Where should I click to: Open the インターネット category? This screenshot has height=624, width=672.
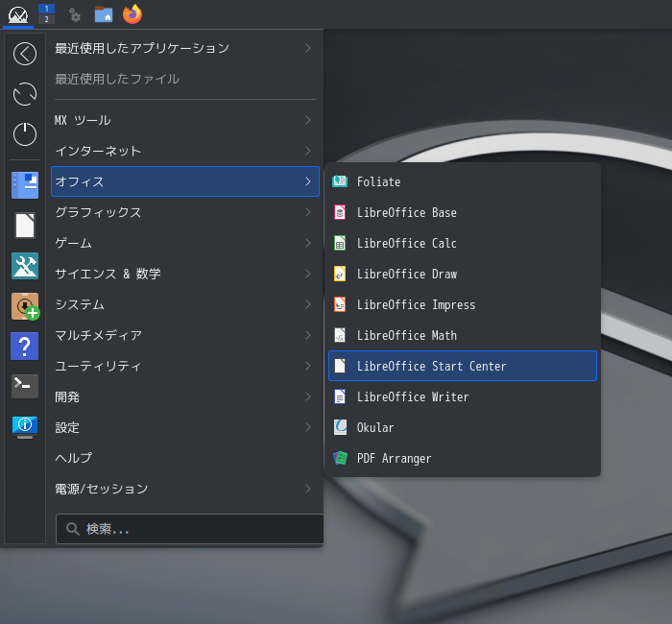(x=185, y=151)
